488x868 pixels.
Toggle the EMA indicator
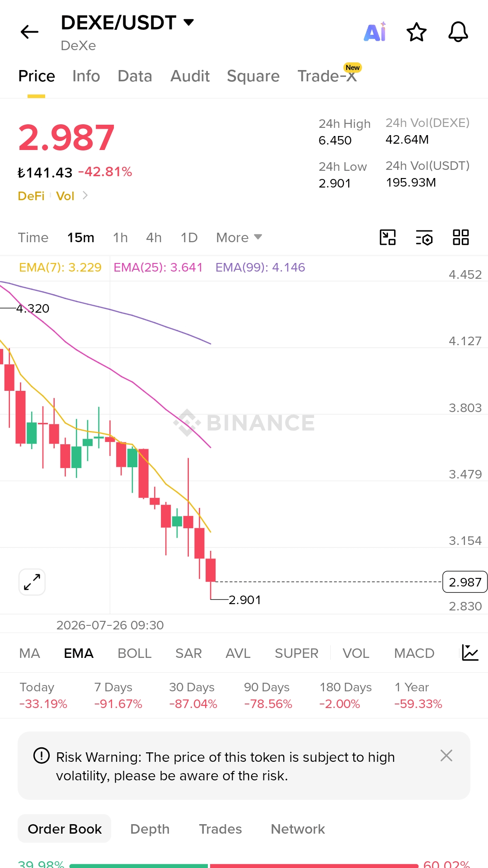(79, 653)
